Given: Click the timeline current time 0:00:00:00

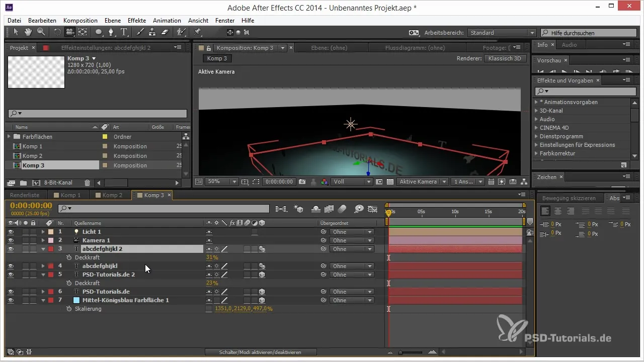Looking at the screenshot, I should (31, 206).
